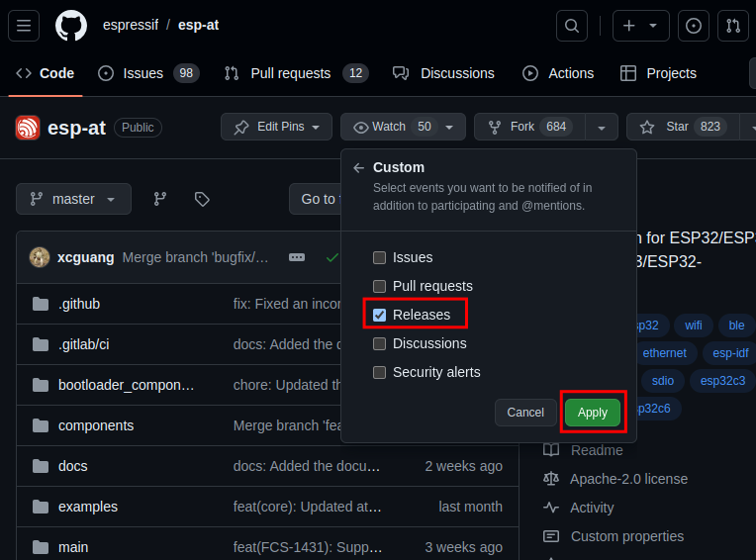Expand the create new plus dropdown
The width and height of the screenshot is (756, 560).
[x=640, y=26]
